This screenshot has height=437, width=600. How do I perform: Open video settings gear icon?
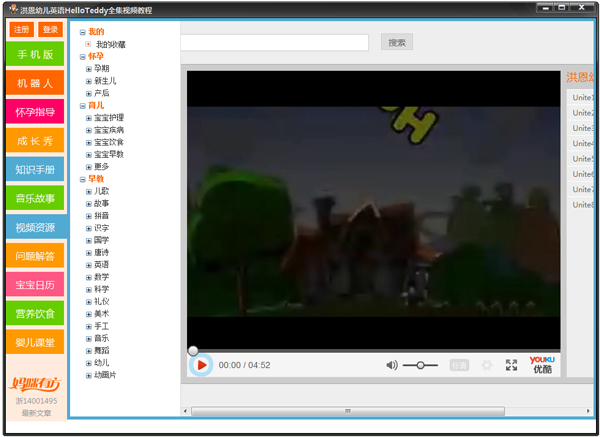486,365
